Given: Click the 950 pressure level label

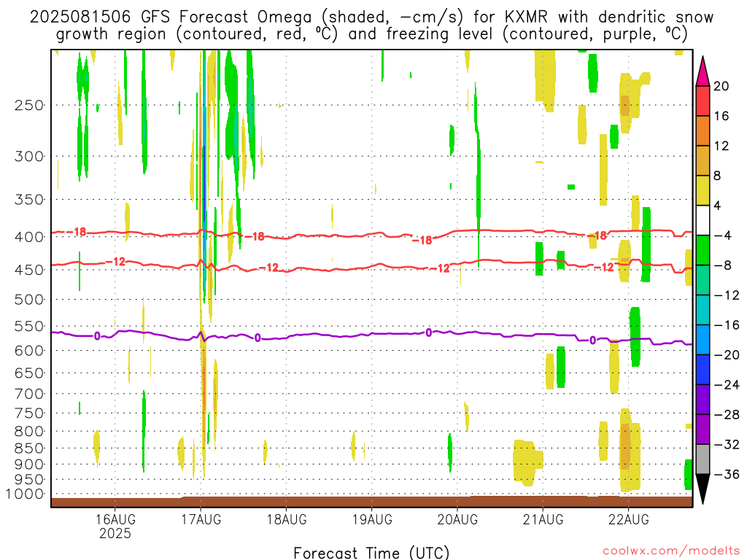Looking at the screenshot, I should click(29, 480).
